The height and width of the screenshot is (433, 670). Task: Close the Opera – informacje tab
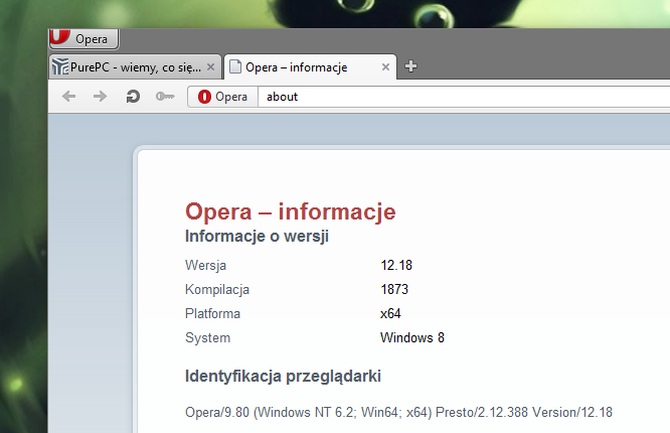pos(385,67)
